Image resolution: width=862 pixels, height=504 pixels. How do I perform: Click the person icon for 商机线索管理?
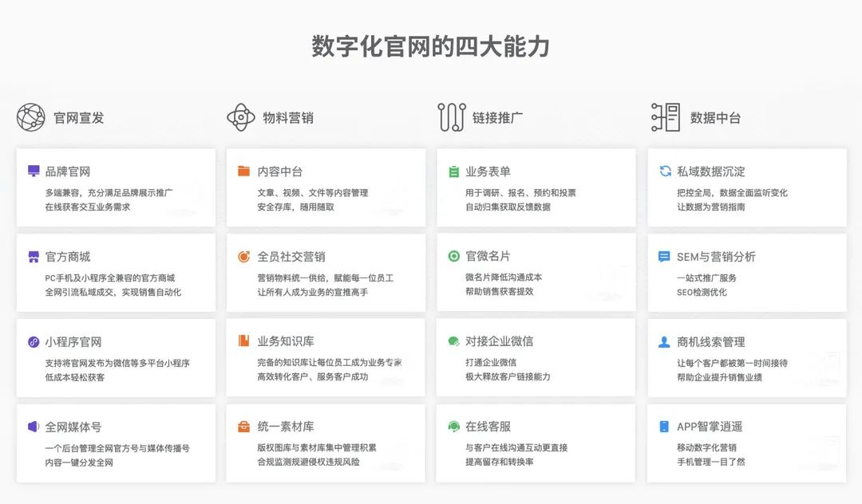(x=664, y=342)
